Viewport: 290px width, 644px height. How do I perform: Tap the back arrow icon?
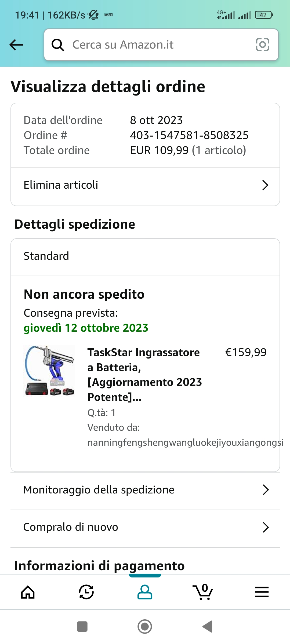click(16, 45)
